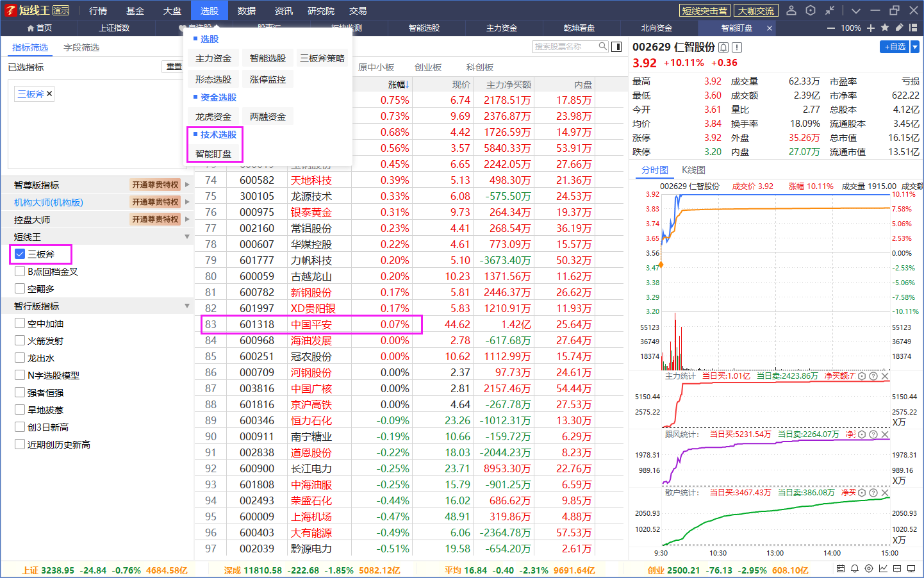The width and height of the screenshot is (924, 578).
Task: Set a price alert bell for 仁智股份
Action: point(723,47)
